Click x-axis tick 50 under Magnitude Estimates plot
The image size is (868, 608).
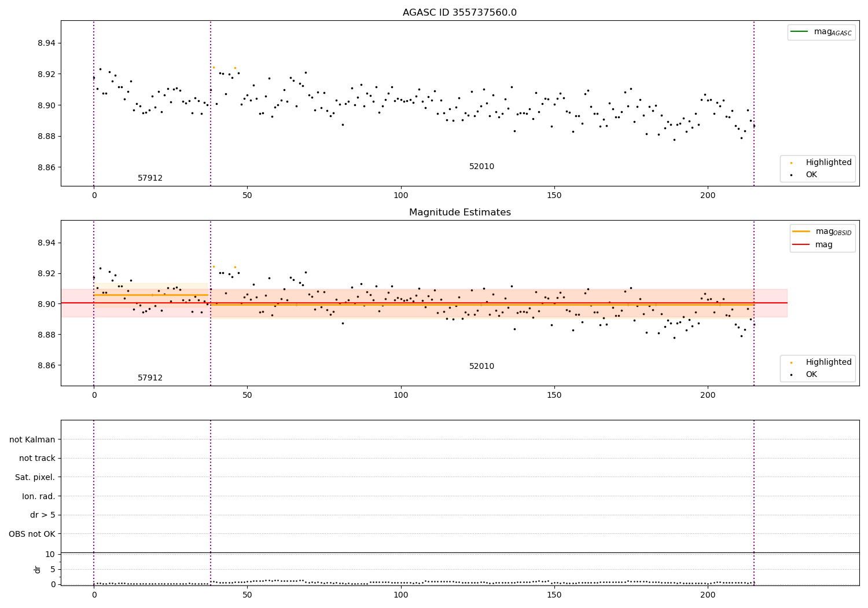click(247, 395)
